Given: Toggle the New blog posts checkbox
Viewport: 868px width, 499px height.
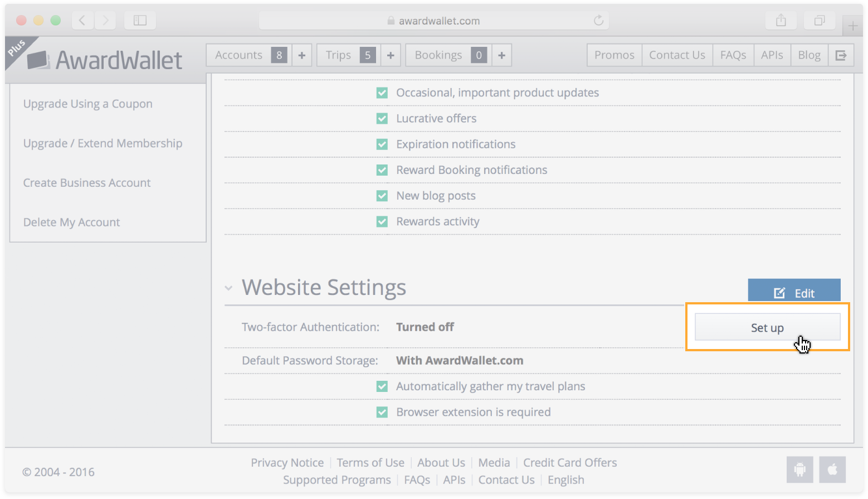Looking at the screenshot, I should click(382, 196).
